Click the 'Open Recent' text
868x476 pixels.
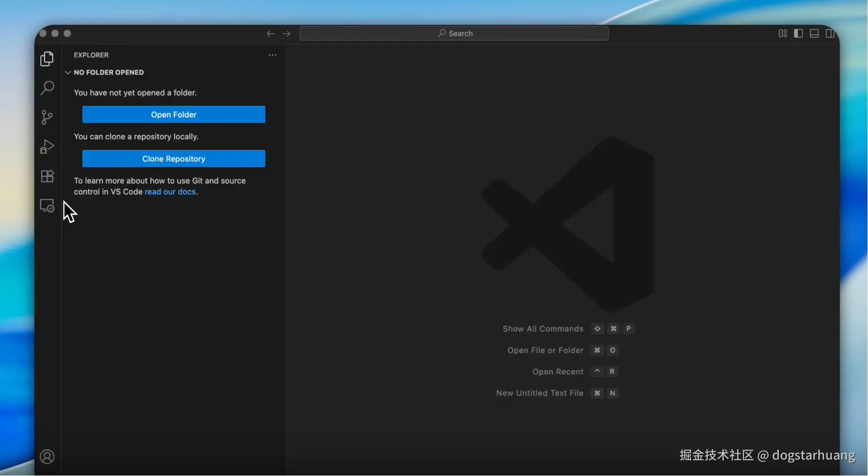[558, 372]
